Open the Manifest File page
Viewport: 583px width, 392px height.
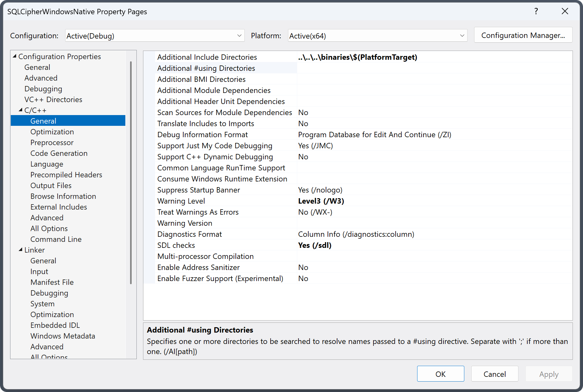click(x=52, y=282)
